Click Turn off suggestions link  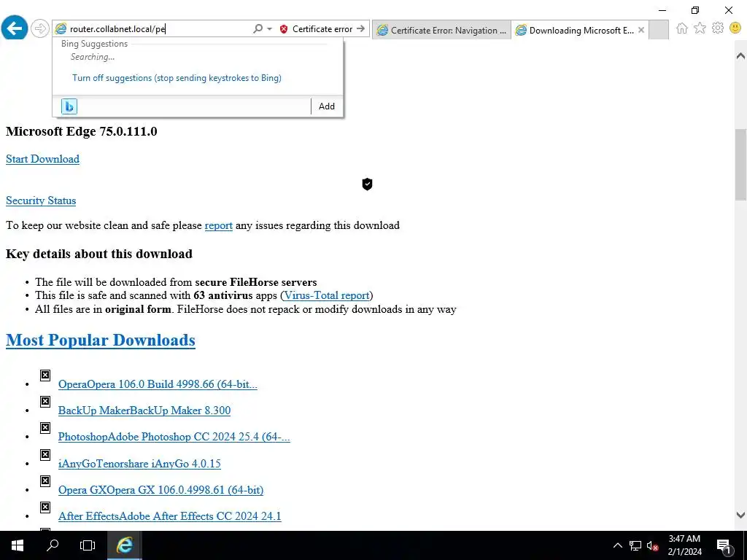[x=177, y=77]
